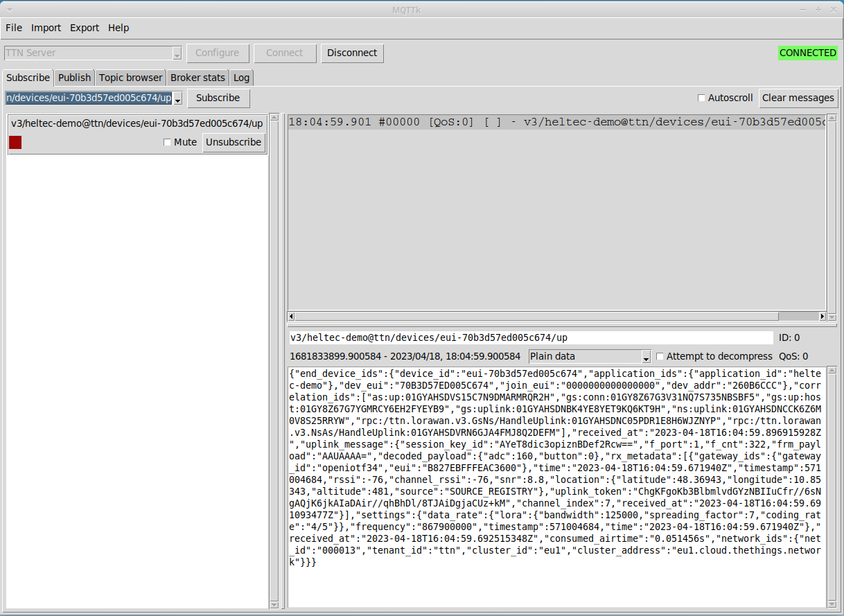Switch to the Broker stats tab

[197, 78]
